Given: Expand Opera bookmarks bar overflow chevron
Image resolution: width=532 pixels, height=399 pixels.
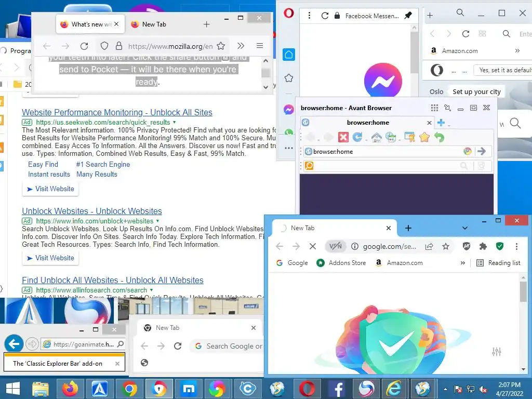Looking at the screenshot, I should click(x=517, y=50).
